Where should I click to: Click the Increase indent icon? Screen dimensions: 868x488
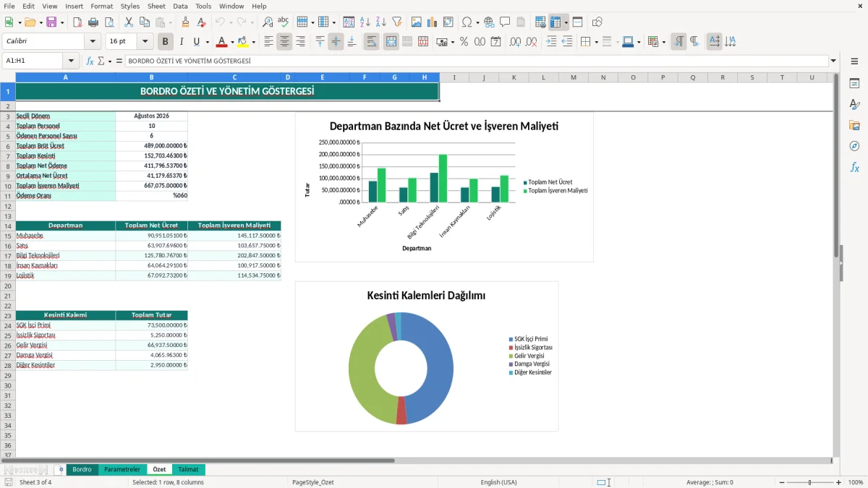click(550, 42)
